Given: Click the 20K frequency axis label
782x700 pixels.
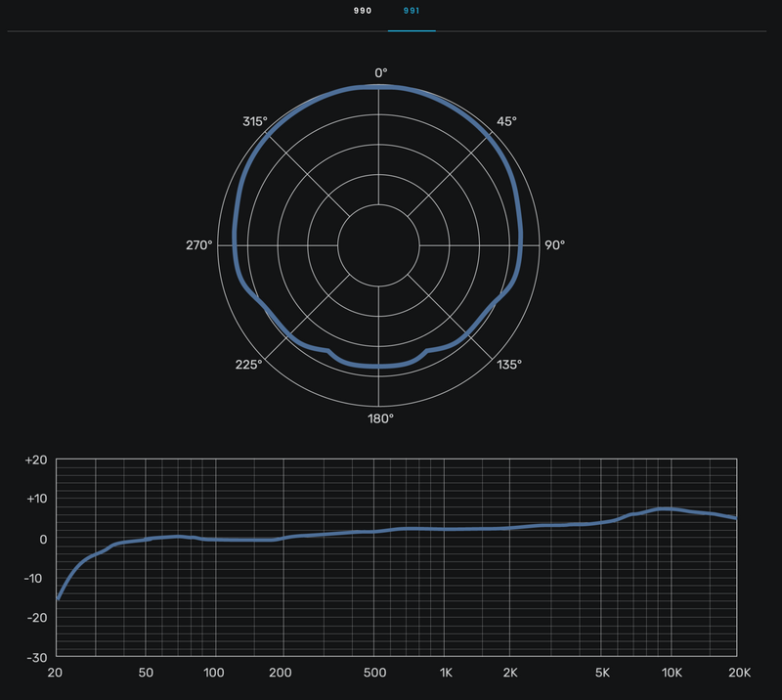Looking at the screenshot, I should (x=739, y=673).
